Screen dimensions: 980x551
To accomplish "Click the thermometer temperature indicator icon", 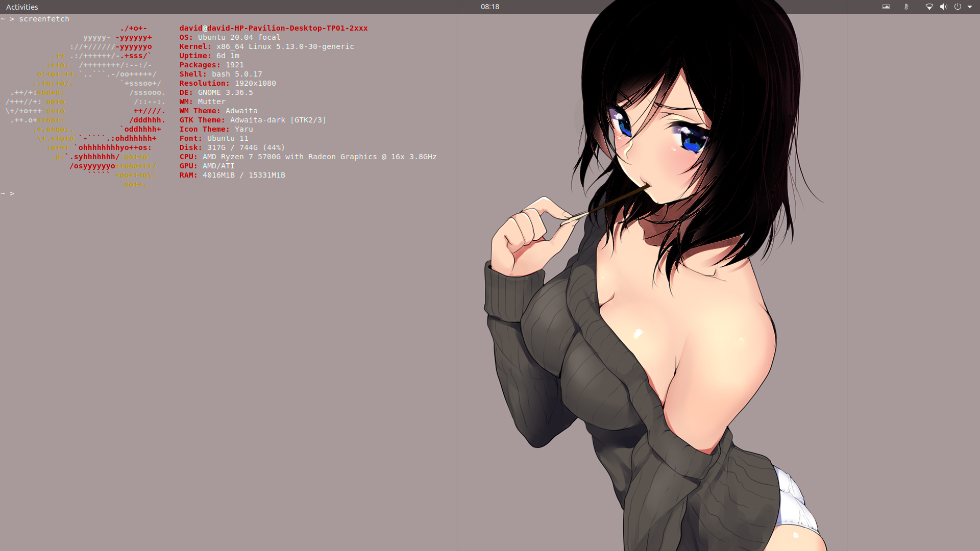I will [x=906, y=7].
